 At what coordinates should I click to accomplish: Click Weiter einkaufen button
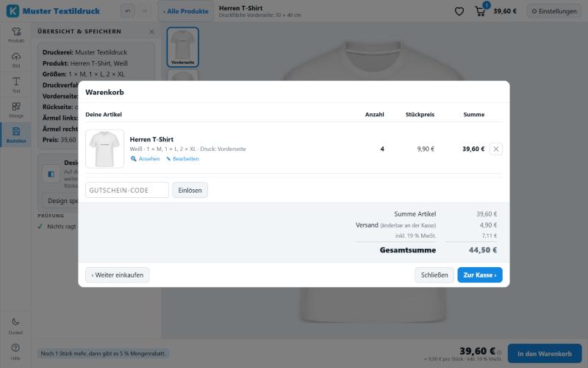[118, 275]
